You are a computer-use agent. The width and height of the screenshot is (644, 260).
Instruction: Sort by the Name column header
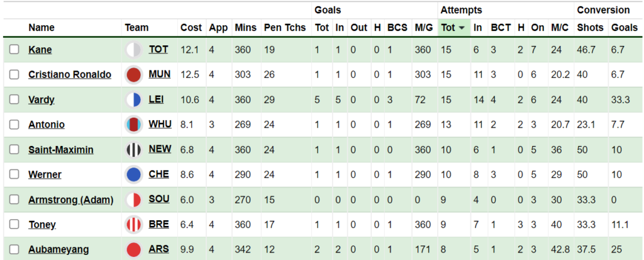click(42, 28)
